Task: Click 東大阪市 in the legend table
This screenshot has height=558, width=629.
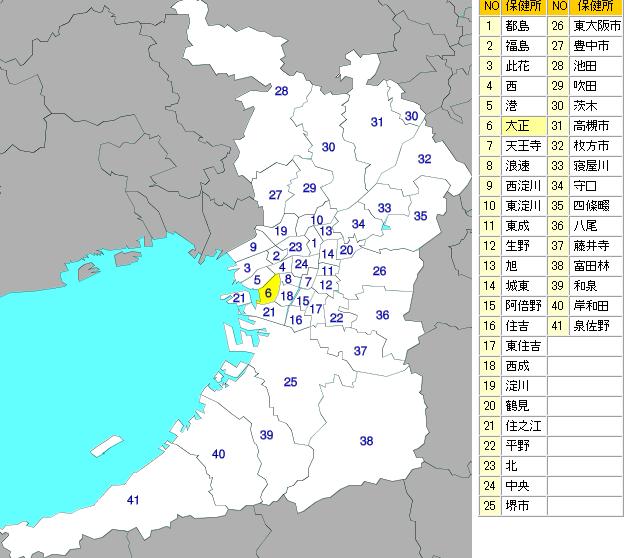Action: click(597, 26)
